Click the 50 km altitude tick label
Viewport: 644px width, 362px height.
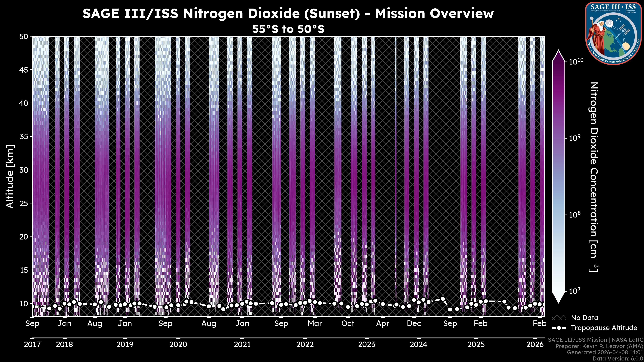(x=23, y=37)
